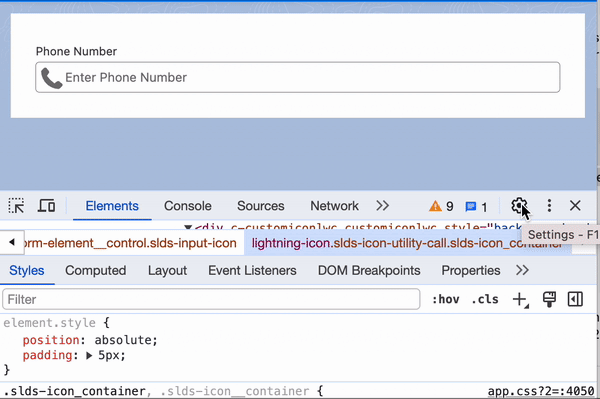Click the Phone Number label
This screenshot has width=600, height=399.
[x=76, y=51]
